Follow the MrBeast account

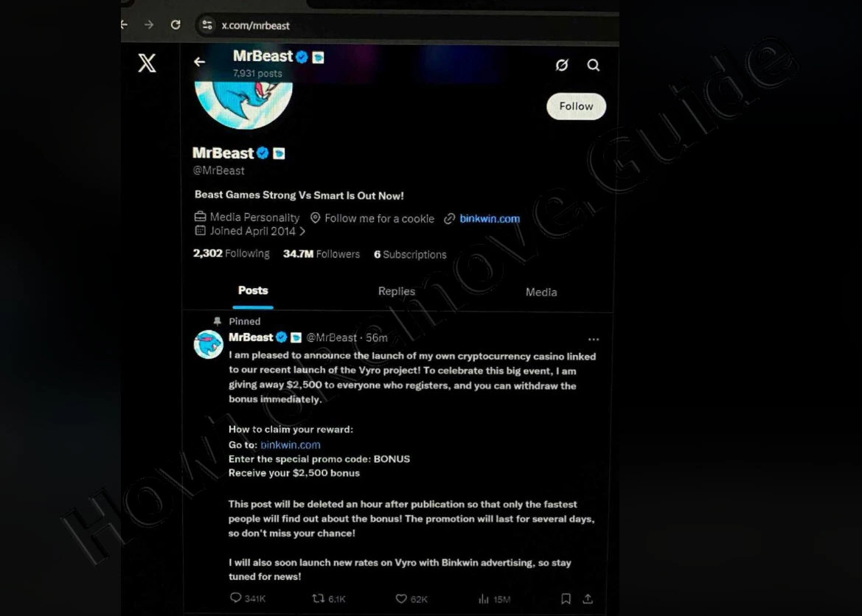click(576, 106)
